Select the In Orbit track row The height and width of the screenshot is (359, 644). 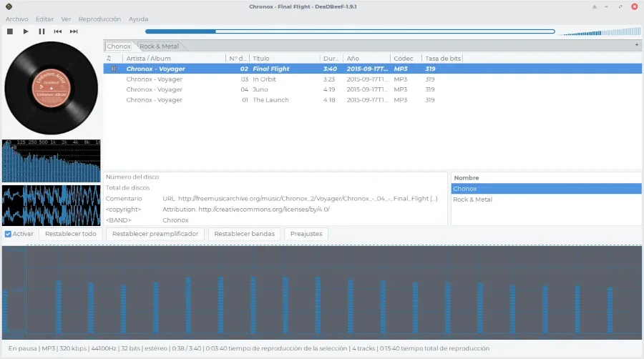[373, 79]
